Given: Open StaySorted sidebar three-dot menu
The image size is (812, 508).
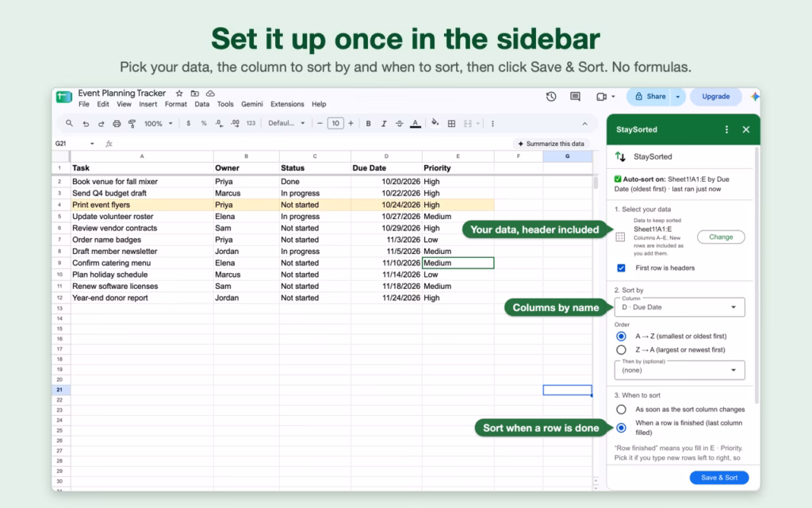Looking at the screenshot, I should (x=726, y=129).
